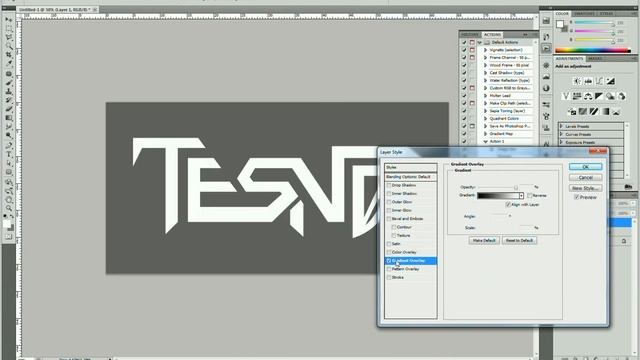The width and height of the screenshot is (640, 360).
Task: Add a Color Balance adjustment
Action: (x=588, y=96)
